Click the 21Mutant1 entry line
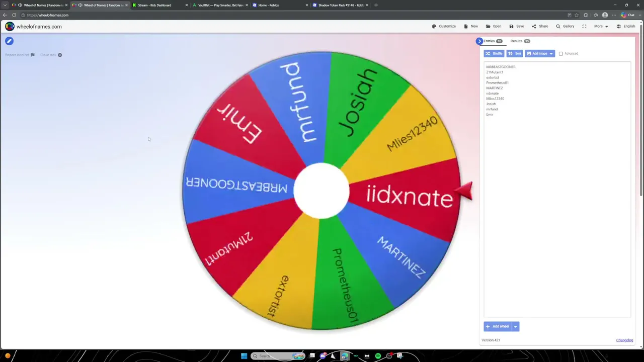Viewport: 644px width, 362px height. coord(495,72)
